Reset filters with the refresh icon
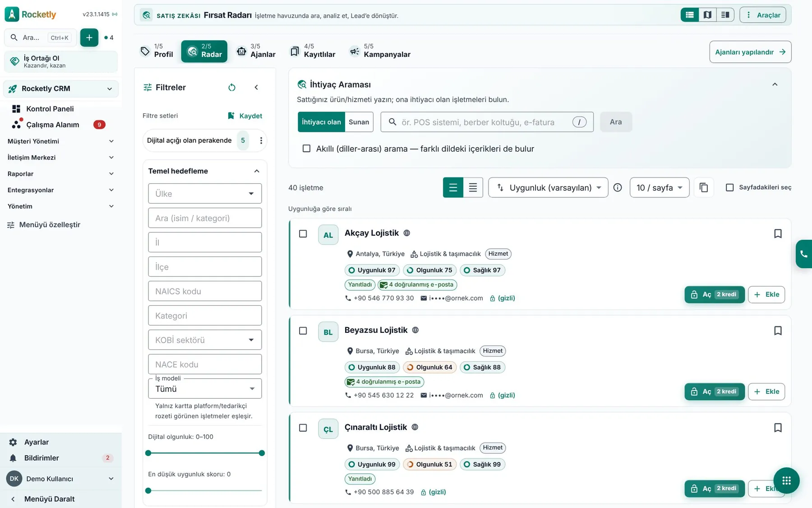Screen dimensions: 812x508 click(232, 87)
